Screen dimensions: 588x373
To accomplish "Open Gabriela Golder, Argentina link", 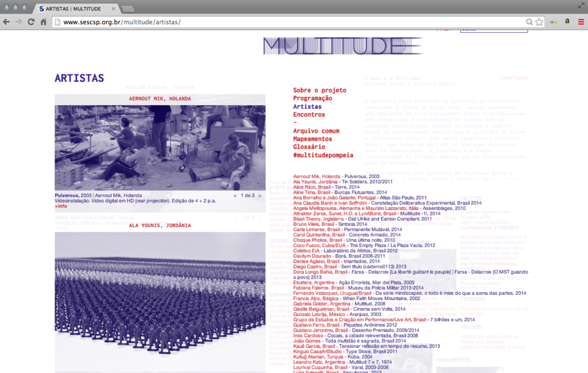I will (x=322, y=303).
